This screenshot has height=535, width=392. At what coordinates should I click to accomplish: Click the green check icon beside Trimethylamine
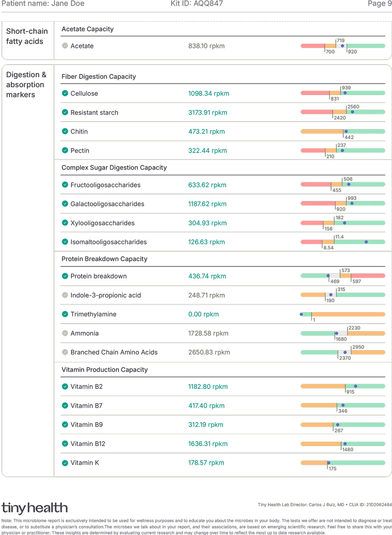tap(65, 314)
